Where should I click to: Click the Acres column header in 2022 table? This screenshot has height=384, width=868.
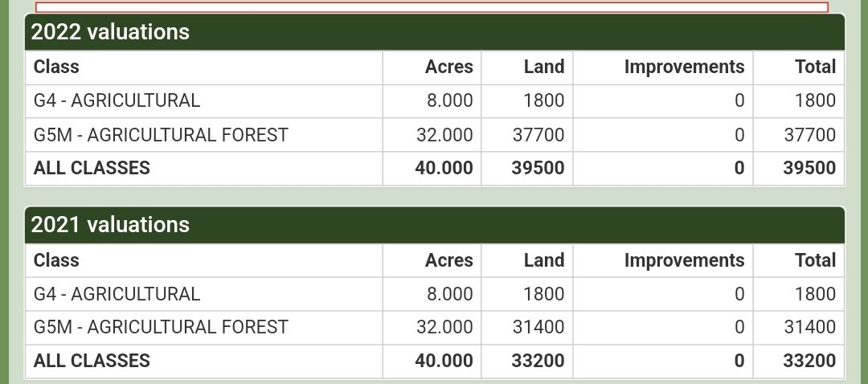coord(449,67)
